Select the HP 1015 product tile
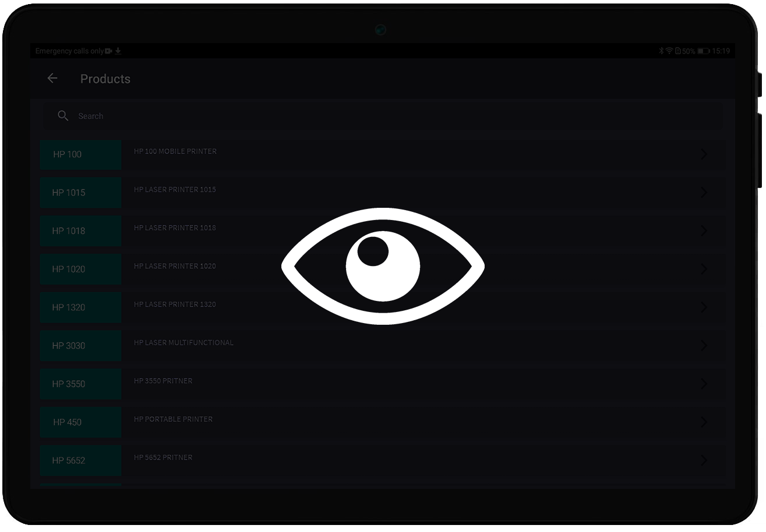Viewport: 766px width, 532px height. tap(80, 193)
